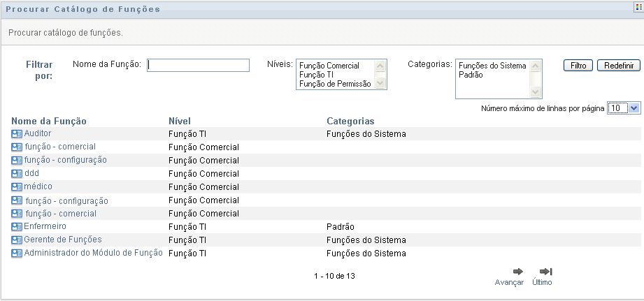
Task: Click the role icon beside Auditor
Action: (17, 133)
